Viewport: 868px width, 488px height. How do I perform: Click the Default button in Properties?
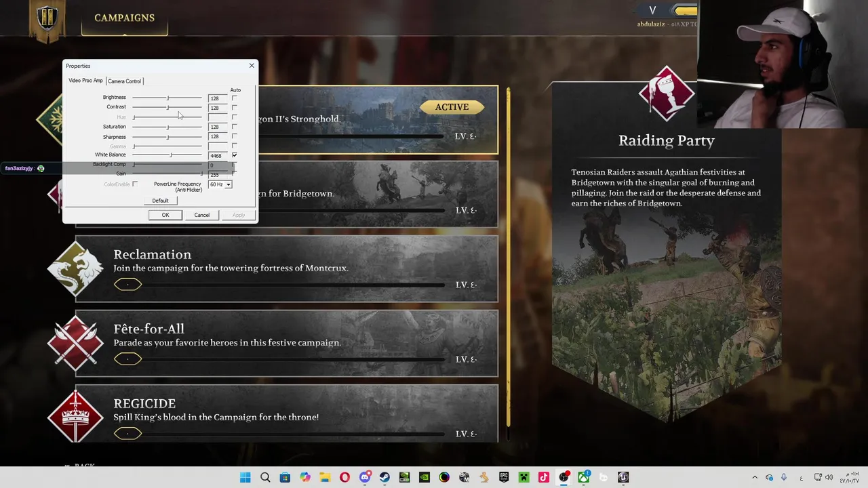pos(160,201)
